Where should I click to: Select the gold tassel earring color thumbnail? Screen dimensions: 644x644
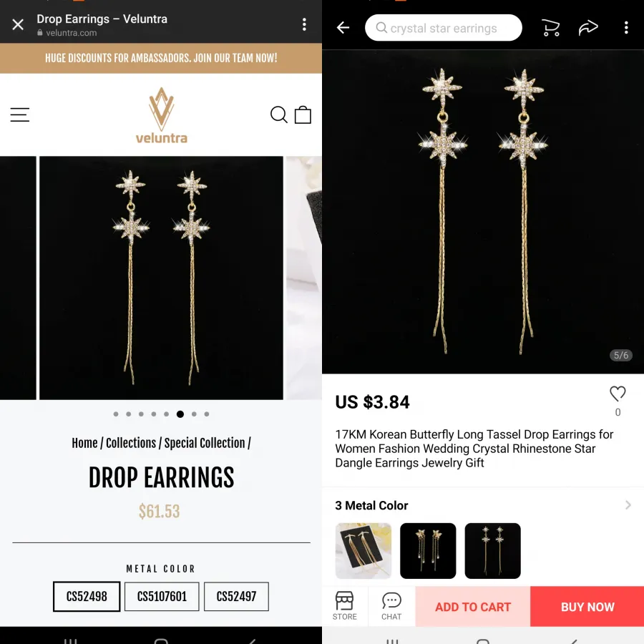[364, 551]
